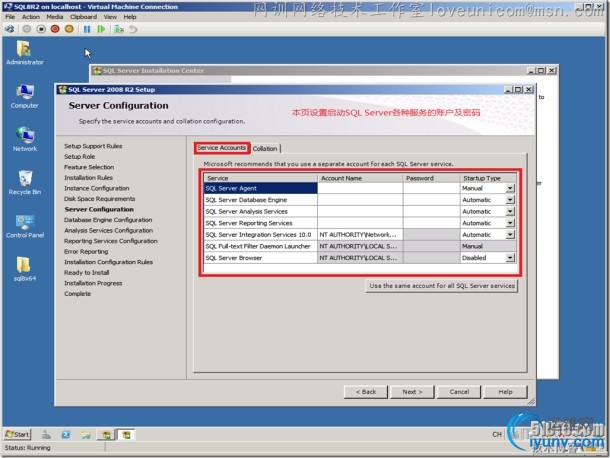Click the Database Engine Configuration step

(x=108, y=220)
